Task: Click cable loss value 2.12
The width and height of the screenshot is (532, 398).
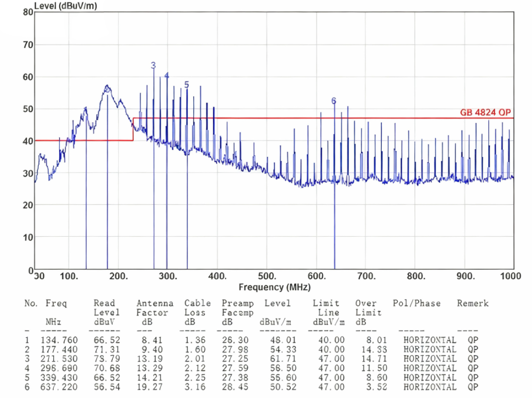Action: (195, 368)
